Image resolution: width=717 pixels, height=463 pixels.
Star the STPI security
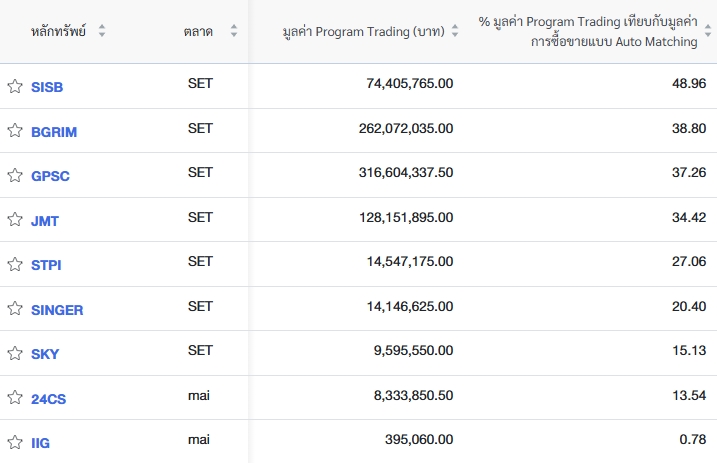tap(15, 264)
